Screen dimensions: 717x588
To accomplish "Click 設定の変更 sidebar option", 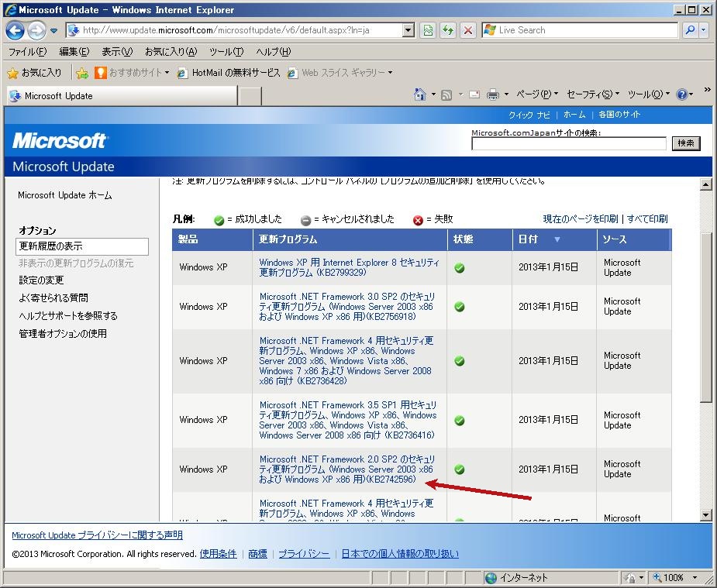I will 41,280.
